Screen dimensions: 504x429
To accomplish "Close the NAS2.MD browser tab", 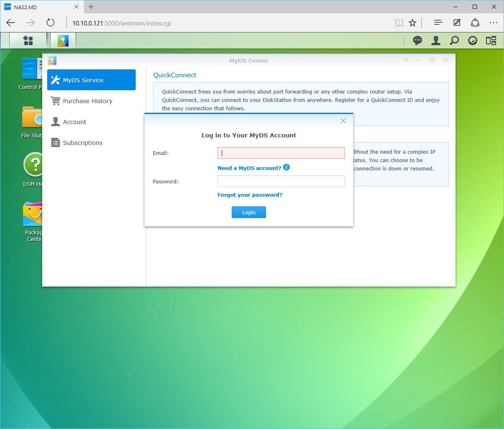I will 76,7.
